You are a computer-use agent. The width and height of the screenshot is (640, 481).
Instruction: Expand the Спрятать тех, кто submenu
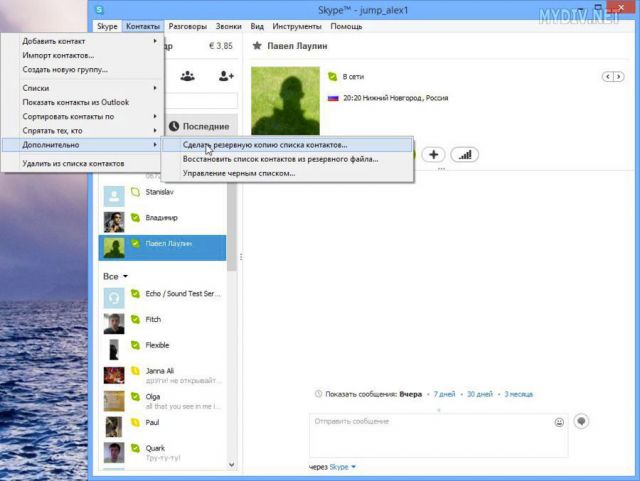point(82,131)
